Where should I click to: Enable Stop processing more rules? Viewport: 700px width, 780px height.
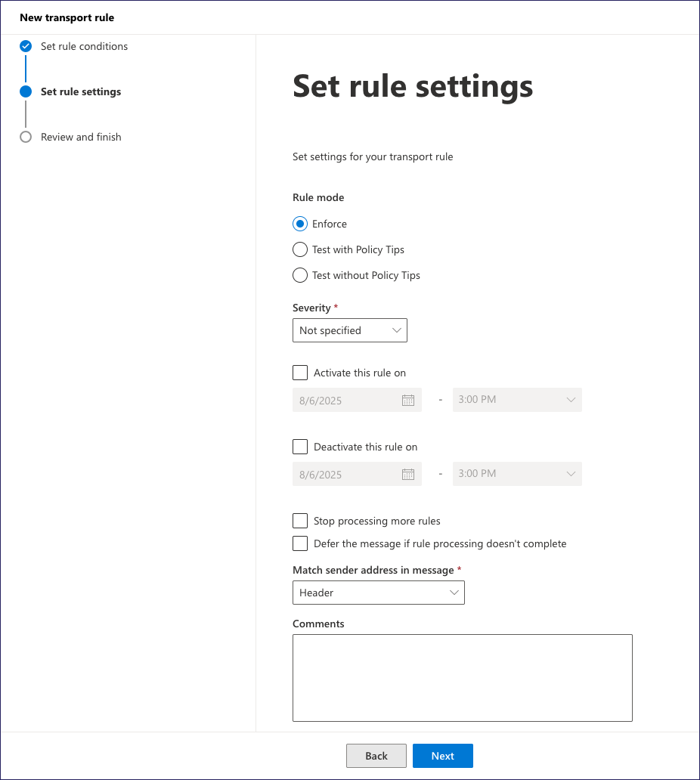pos(300,521)
